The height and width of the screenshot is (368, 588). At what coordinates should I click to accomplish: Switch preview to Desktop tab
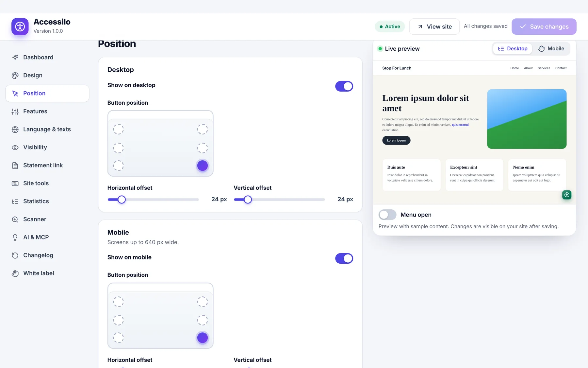[x=513, y=49]
